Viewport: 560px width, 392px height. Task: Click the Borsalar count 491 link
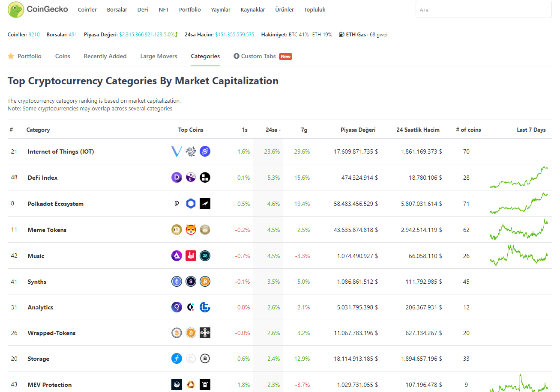(x=73, y=35)
